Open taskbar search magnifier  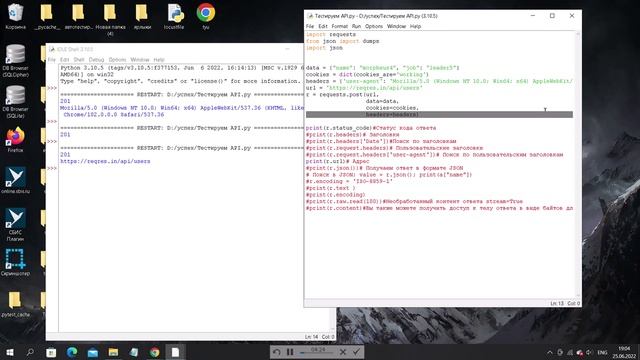click(30, 352)
